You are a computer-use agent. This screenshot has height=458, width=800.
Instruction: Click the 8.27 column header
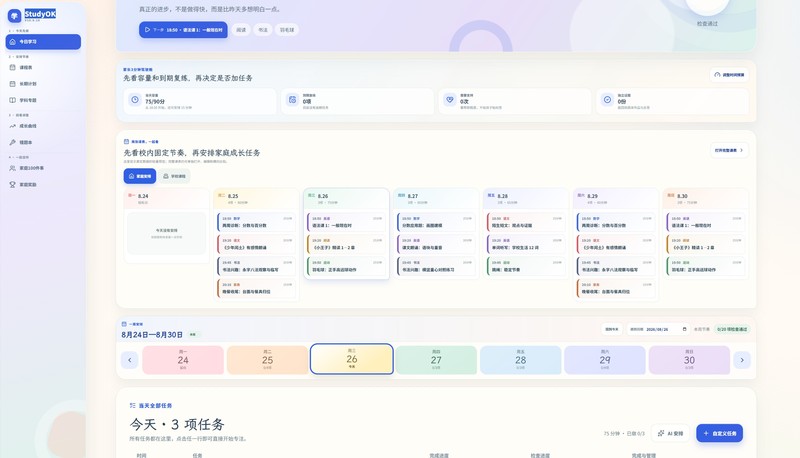tap(436, 198)
